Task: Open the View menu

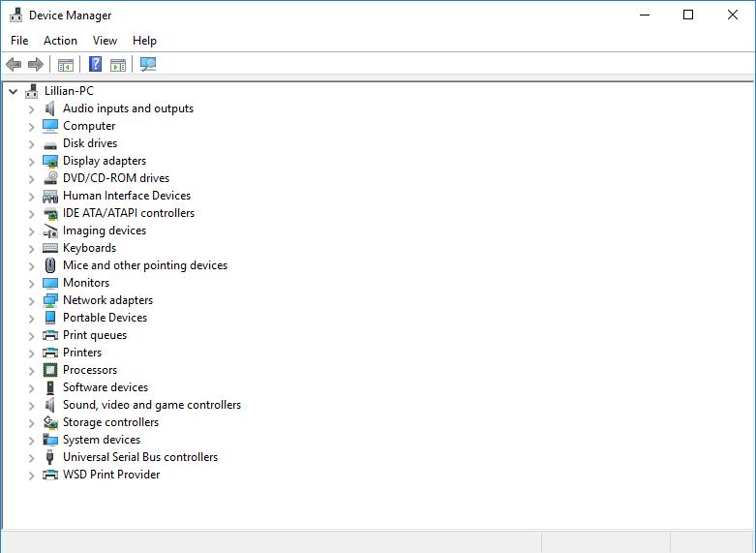Action: [x=105, y=41]
